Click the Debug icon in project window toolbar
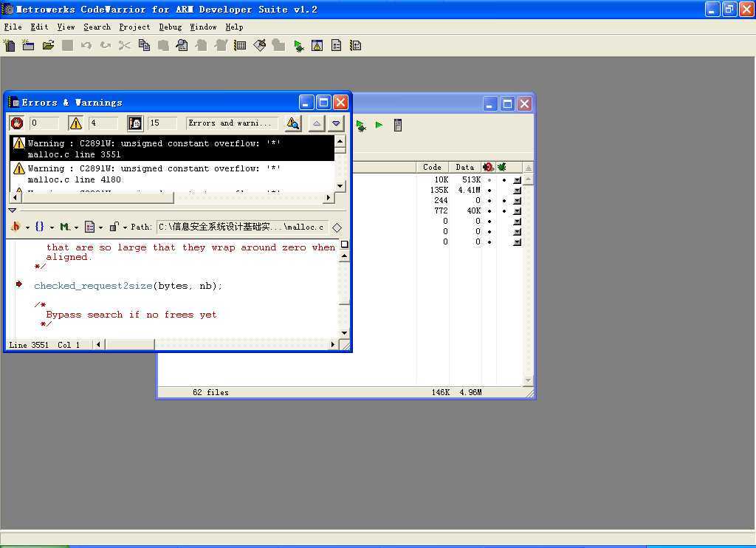 pyautogui.click(x=360, y=126)
